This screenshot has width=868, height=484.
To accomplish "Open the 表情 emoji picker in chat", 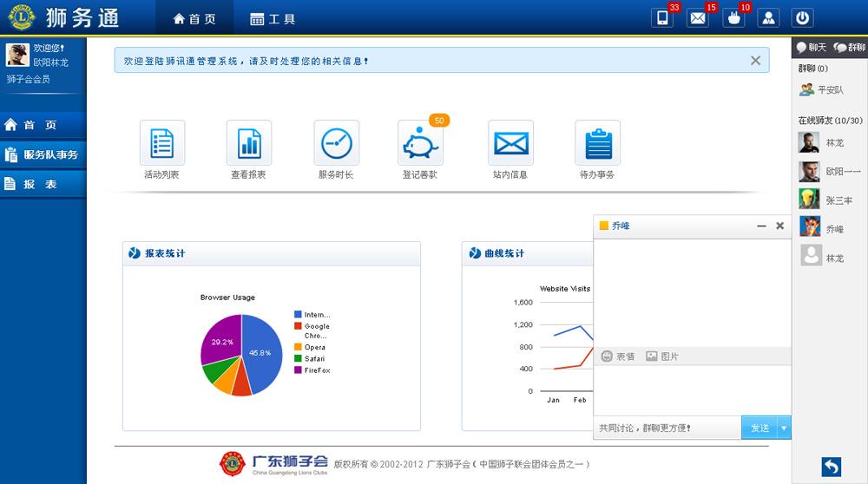I will click(617, 356).
